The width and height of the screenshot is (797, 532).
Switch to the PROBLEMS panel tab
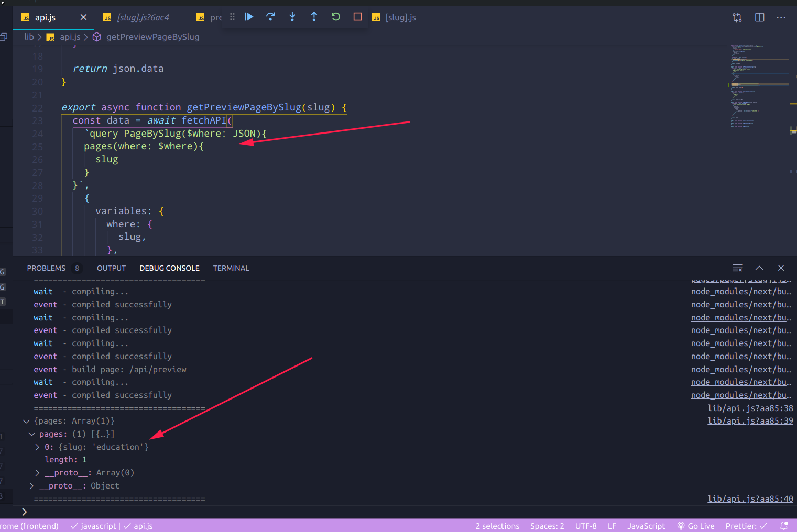46,268
